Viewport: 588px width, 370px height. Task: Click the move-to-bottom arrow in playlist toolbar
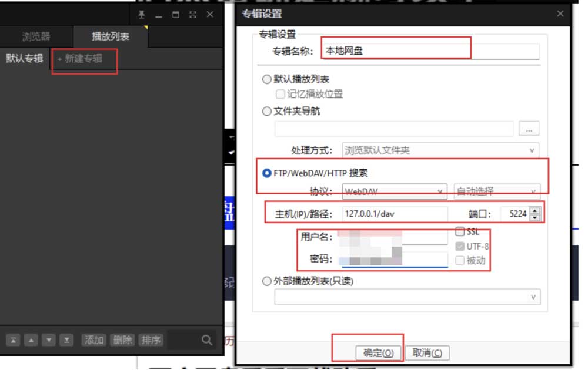[67, 340]
